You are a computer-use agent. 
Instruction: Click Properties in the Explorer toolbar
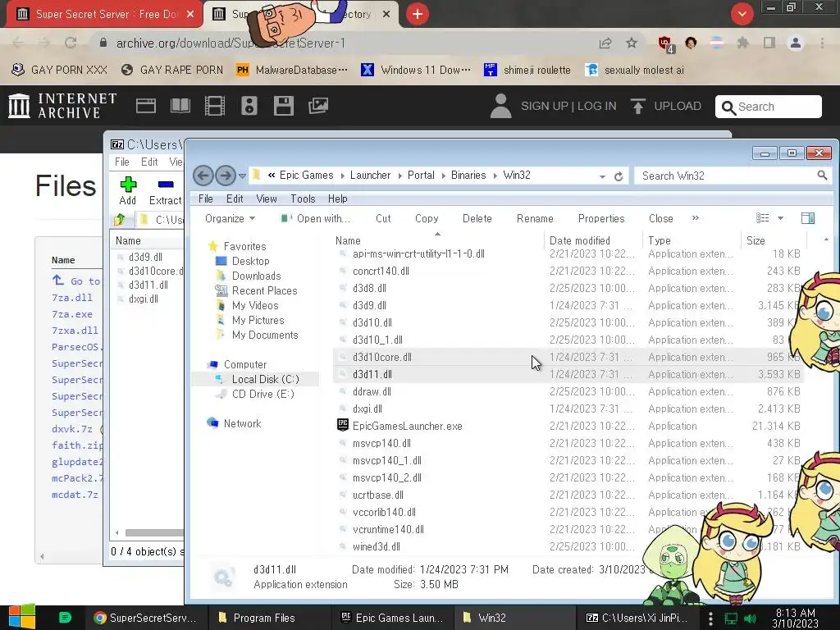pyautogui.click(x=601, y=218)
